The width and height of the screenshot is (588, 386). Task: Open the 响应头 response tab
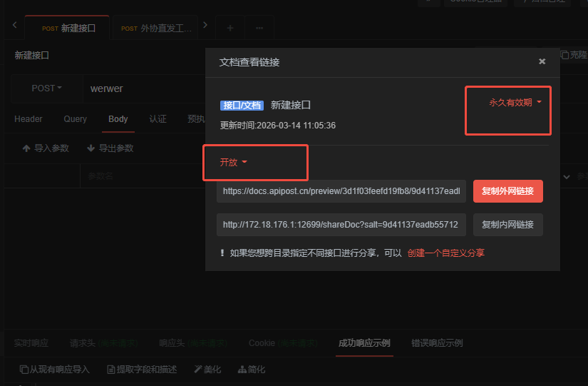coord(193,343)
